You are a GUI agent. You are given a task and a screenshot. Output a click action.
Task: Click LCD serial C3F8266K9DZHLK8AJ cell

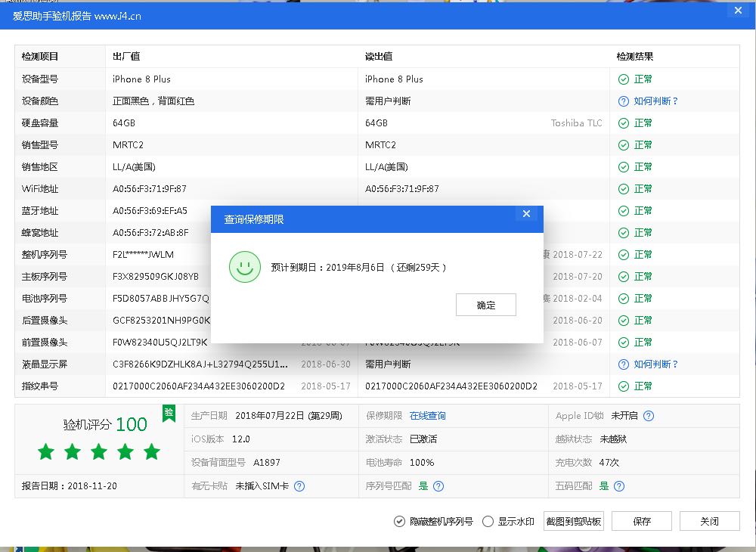[x=200, y=364]
